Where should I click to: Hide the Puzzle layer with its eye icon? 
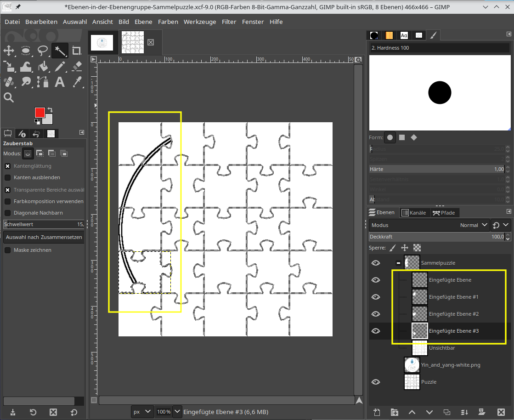tap(376, 382)
